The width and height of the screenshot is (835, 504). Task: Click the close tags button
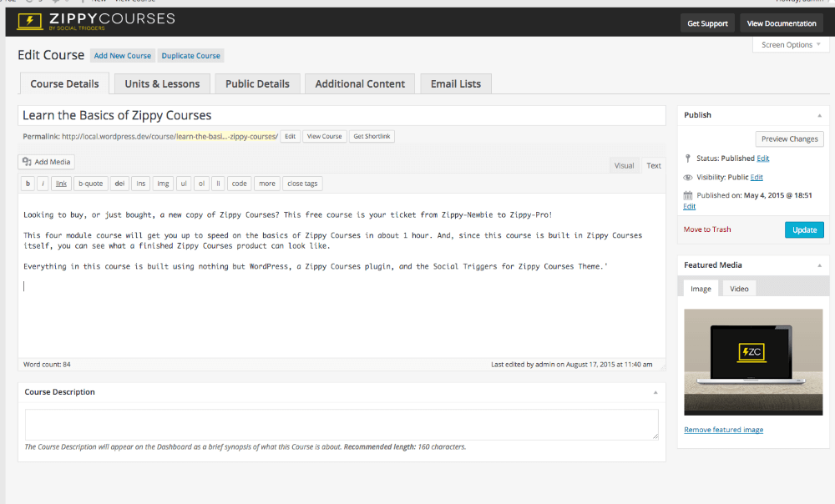point(302,184)
